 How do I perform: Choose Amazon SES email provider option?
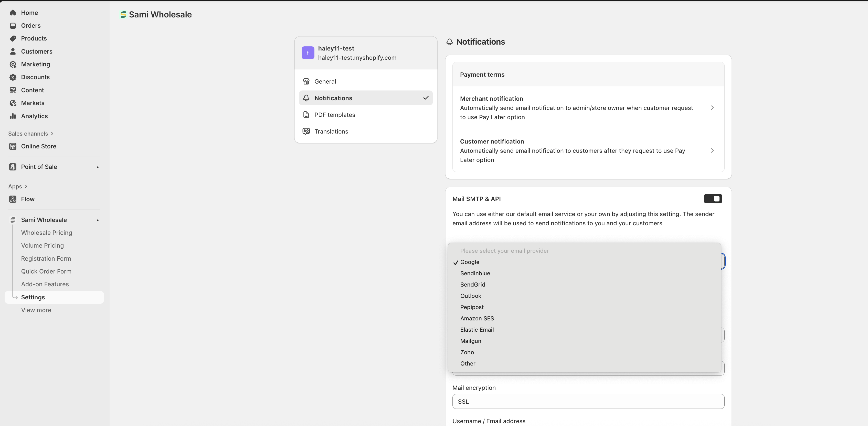coord(477,318)
